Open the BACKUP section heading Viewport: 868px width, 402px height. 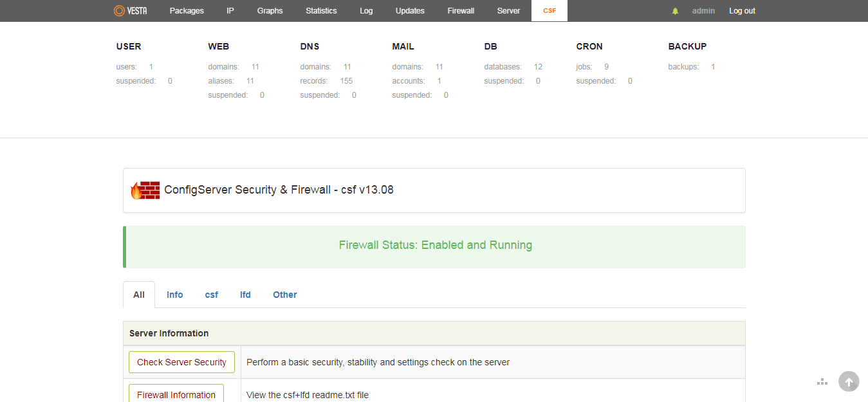687,46
